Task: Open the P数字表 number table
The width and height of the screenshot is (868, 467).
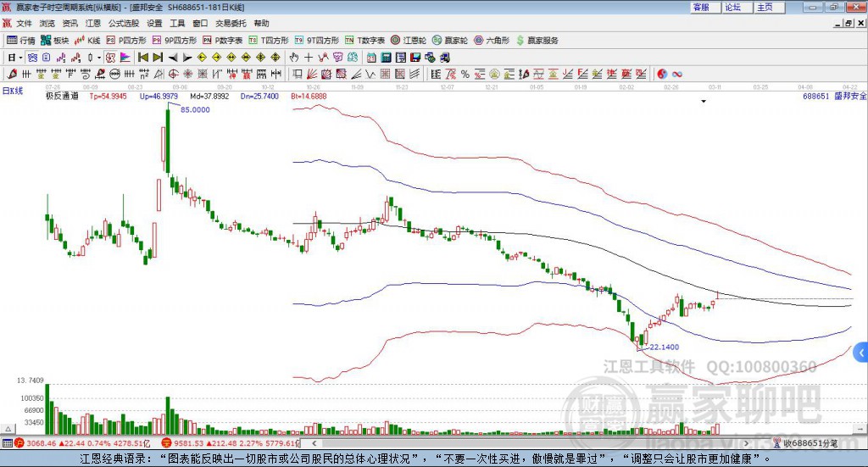Action: coord(223,41)
